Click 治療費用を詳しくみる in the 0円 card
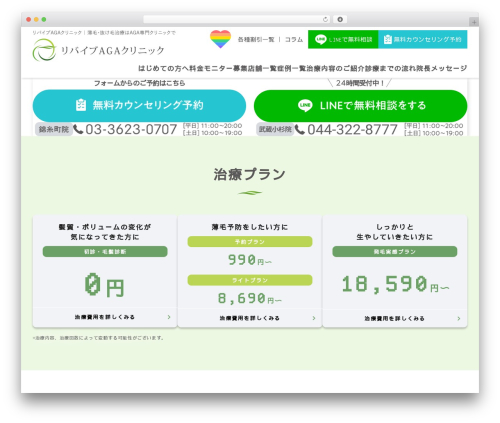The height and width of the screenshot is (423, 500). [x=105, y=317]
